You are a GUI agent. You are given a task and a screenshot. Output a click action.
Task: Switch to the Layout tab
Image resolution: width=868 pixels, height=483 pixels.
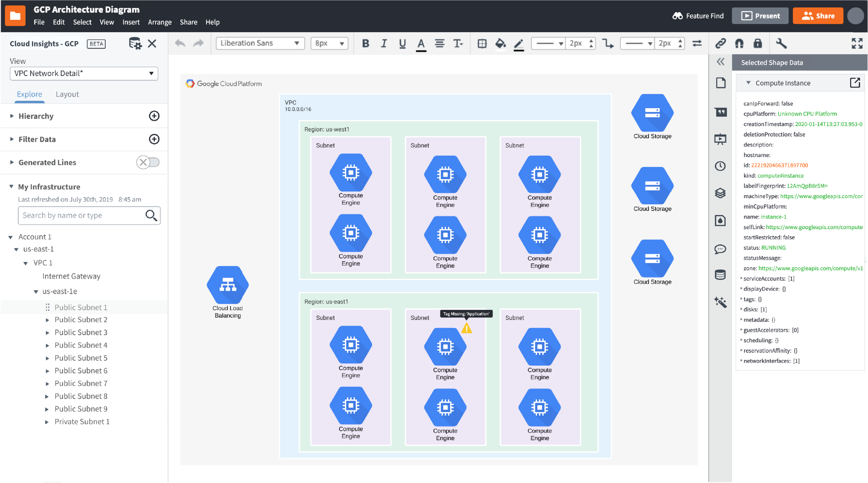[67, 94]
